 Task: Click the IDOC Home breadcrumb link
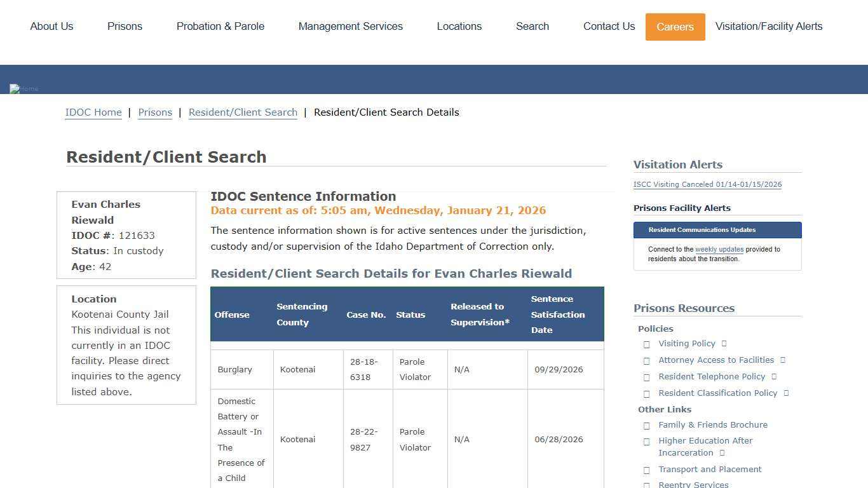coord(93,112)
